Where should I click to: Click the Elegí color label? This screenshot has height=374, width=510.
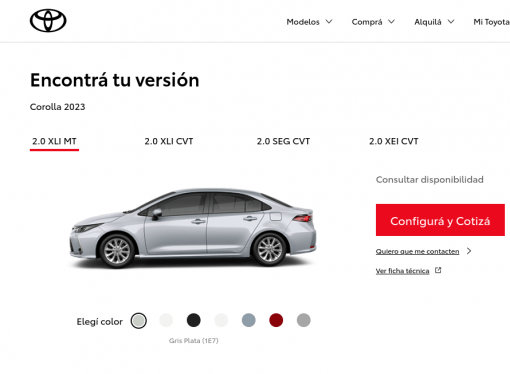point(100,322)
